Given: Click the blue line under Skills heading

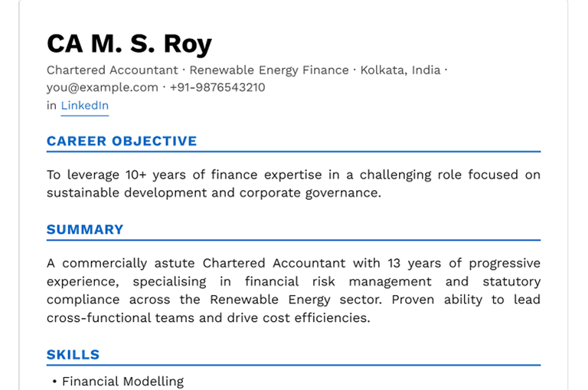Looking at the screenshot, I should [293, 365].
